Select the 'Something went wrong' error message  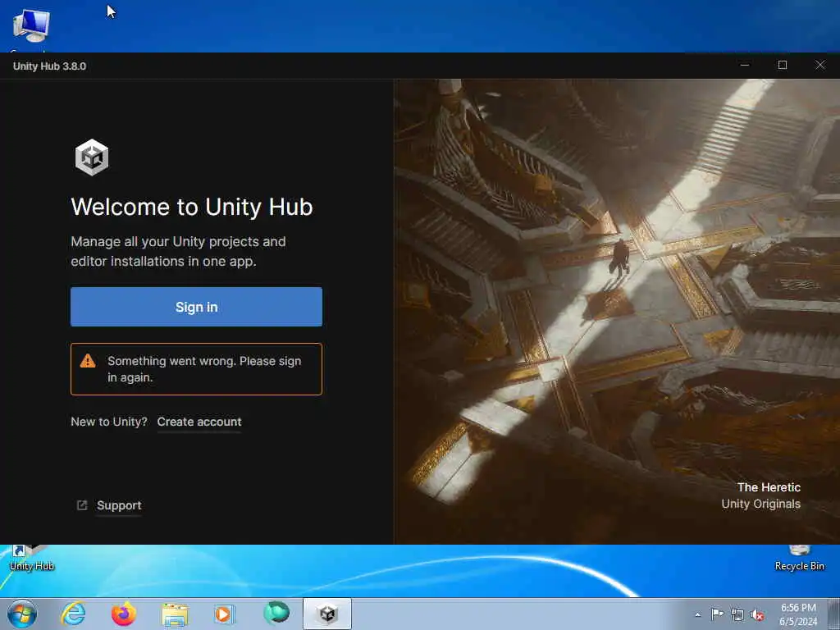(196, 369)
